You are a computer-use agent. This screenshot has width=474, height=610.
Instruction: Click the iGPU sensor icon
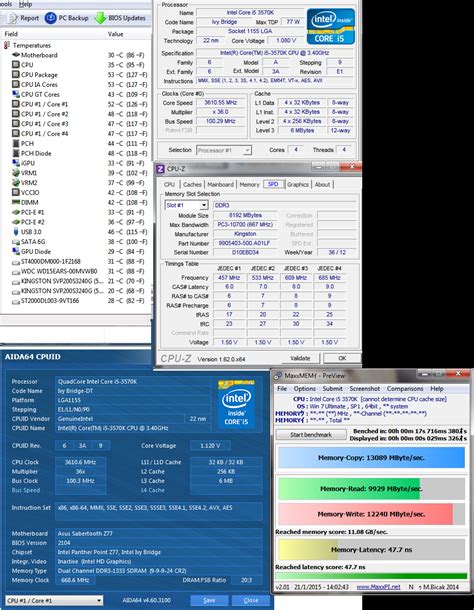click(16, 163)
